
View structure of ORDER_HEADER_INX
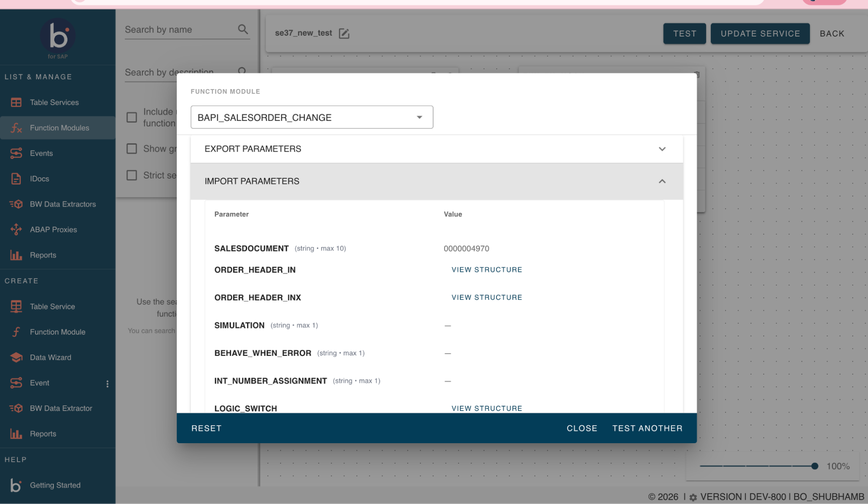tap(487, 298)
